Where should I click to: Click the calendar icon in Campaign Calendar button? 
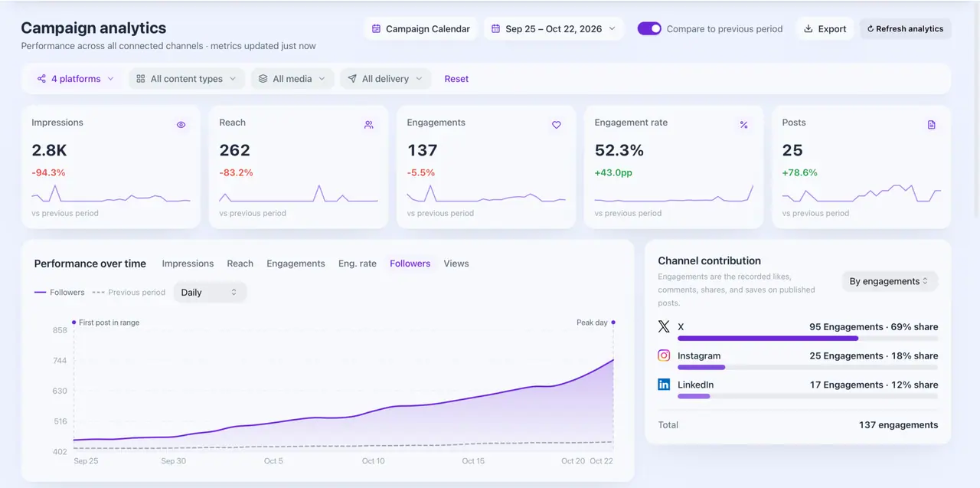(x=376, y=29)
